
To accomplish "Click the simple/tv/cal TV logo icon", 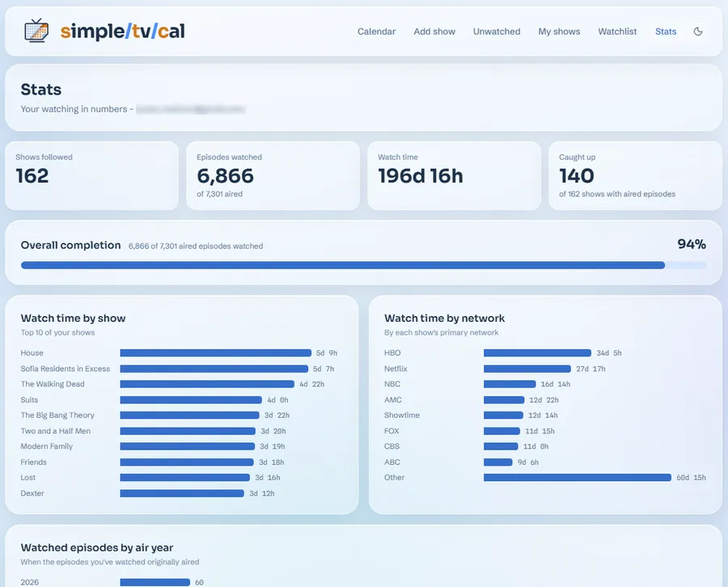I will point(36,31).
